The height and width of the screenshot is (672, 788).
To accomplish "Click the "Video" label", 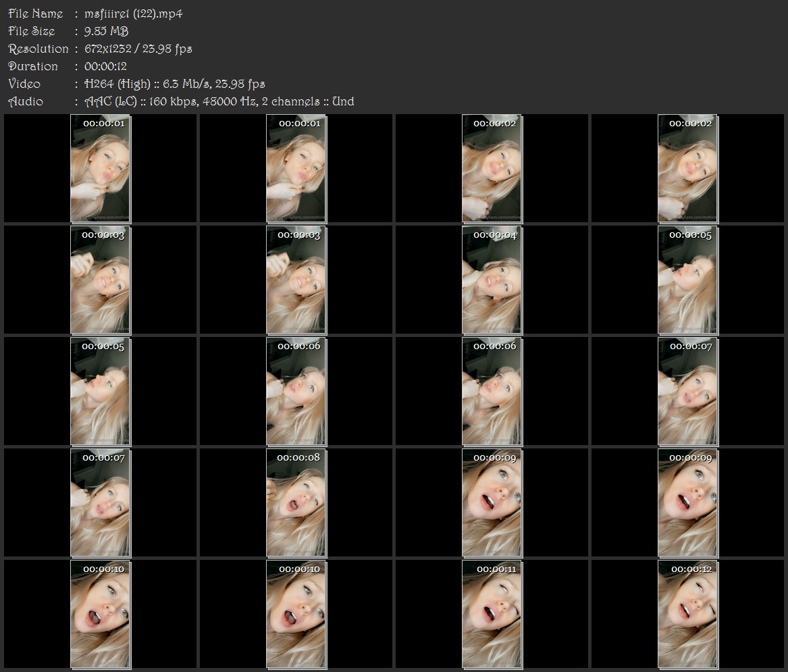I will click(24, 84).
